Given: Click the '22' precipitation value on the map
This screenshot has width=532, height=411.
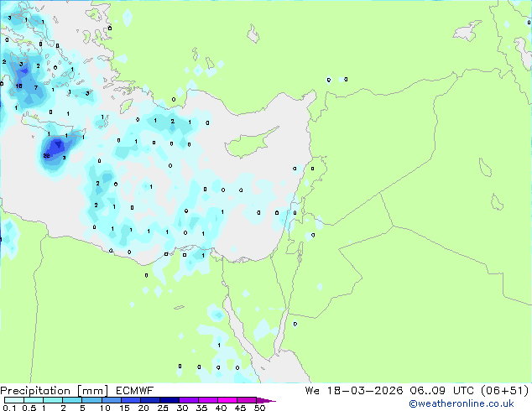Looking at the screenshot, I should [46, 156].
